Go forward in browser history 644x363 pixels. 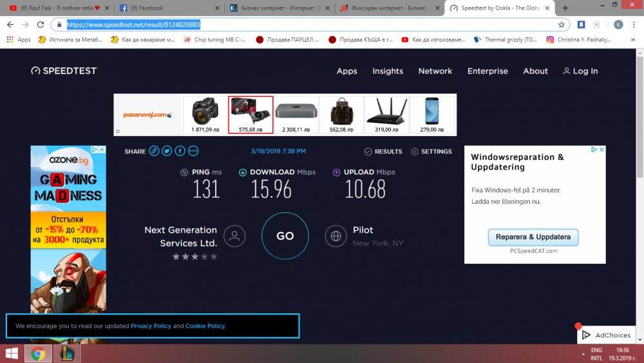[26, 25]
